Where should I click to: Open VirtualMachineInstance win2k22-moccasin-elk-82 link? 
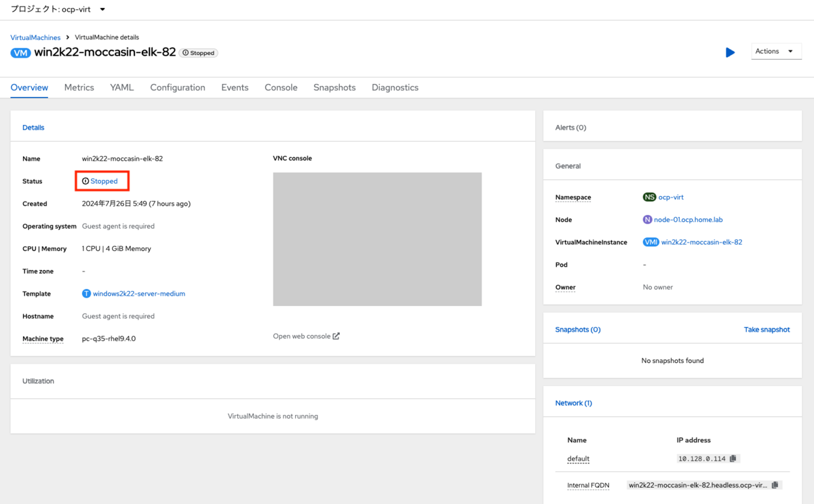(701, 242)
